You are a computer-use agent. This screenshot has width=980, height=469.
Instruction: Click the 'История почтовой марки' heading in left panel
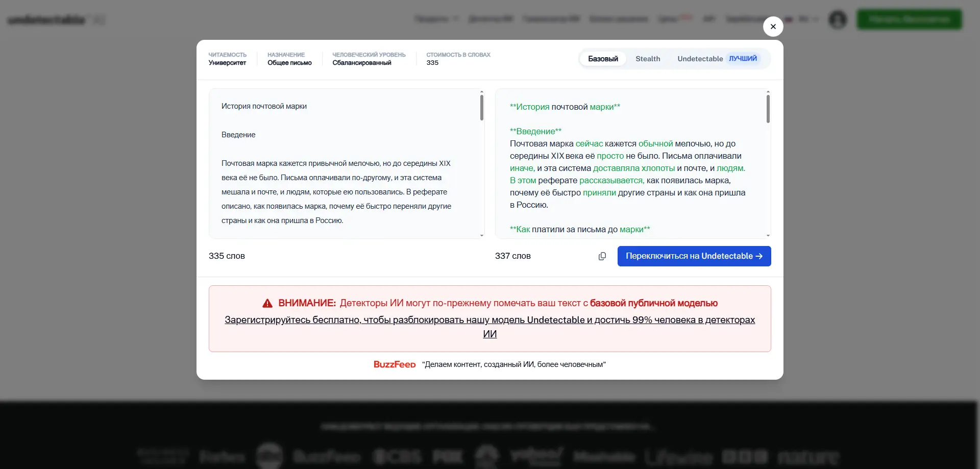pyautogui.click(x=264, y=106)
